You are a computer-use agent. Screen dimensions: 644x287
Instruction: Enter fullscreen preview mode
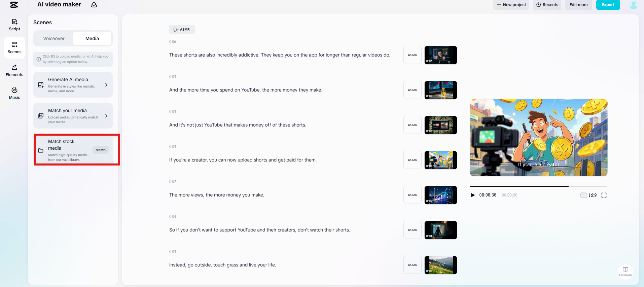pos(604,195)
